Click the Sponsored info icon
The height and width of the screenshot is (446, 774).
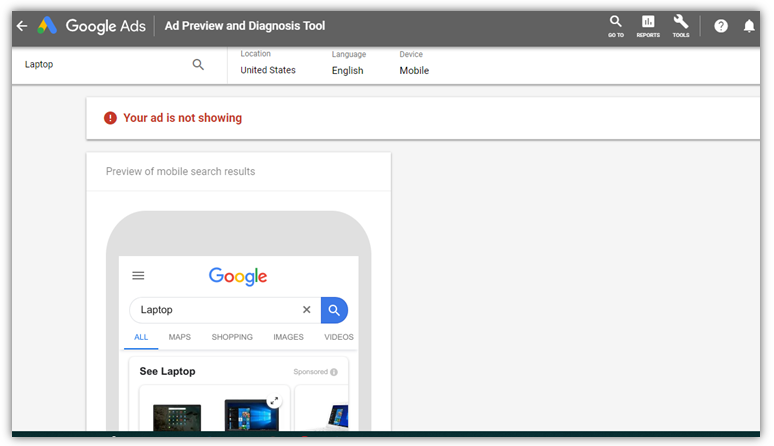(x=334, y=372)
